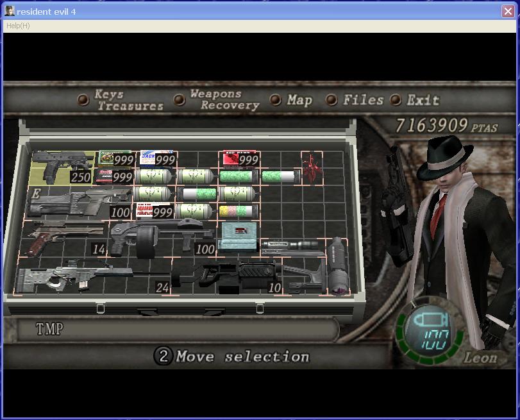Viewport: 520px width, 420px height.
Task: Select the yellow-red-green mixed herb canister
Action: tap(237, 211)
